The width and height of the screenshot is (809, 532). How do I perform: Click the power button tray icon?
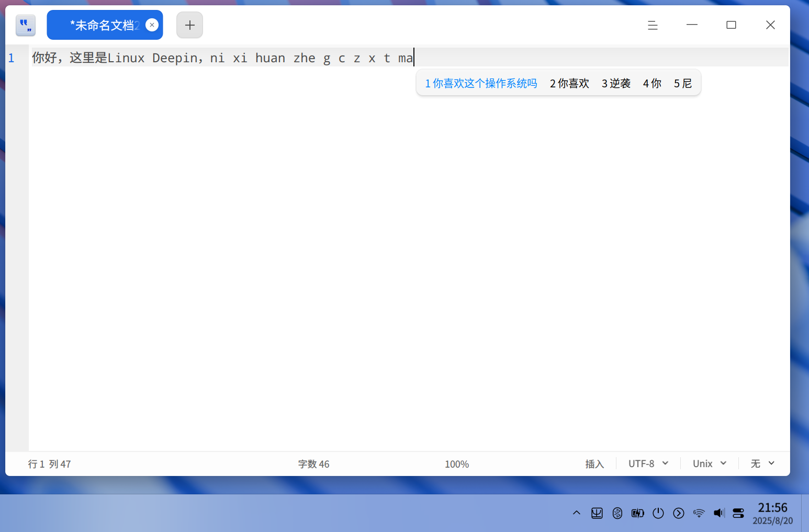[x=658, y=513]
